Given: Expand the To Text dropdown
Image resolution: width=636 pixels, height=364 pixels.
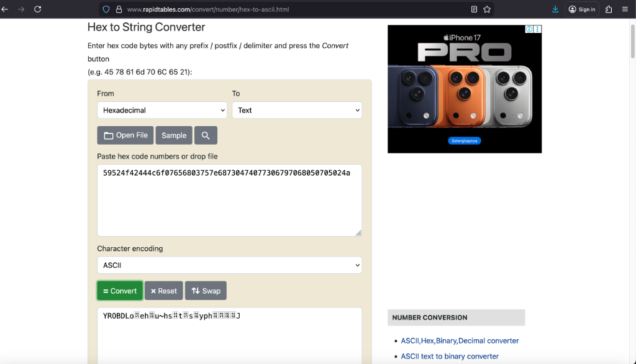Looking at the screenshot, I should (x=296, y=110).
